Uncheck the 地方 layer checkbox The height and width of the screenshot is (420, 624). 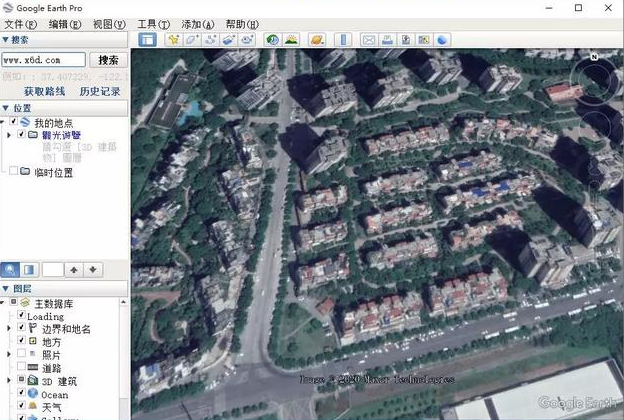pyautogui.click(x=21, y=340)
